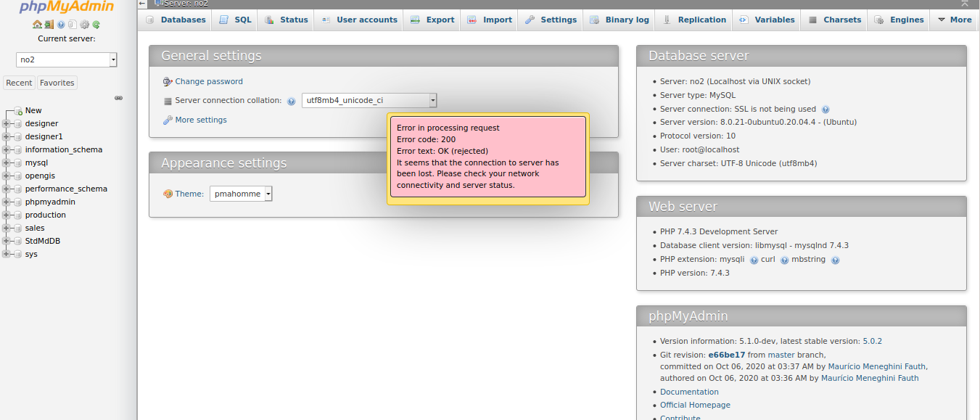Expand the performance_schema database node
The width and height of the screenshot is (980, 420).
[x=7, y=189]
